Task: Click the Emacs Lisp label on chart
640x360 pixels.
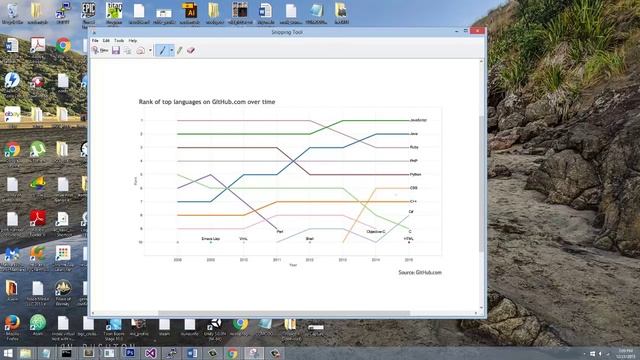Action: (211, 239)
